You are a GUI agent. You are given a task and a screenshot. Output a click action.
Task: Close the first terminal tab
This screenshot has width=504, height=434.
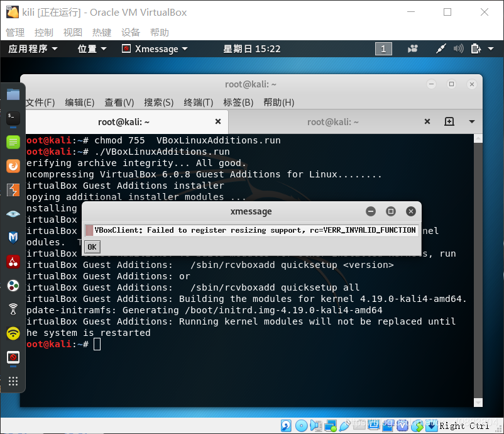[218, 121]
